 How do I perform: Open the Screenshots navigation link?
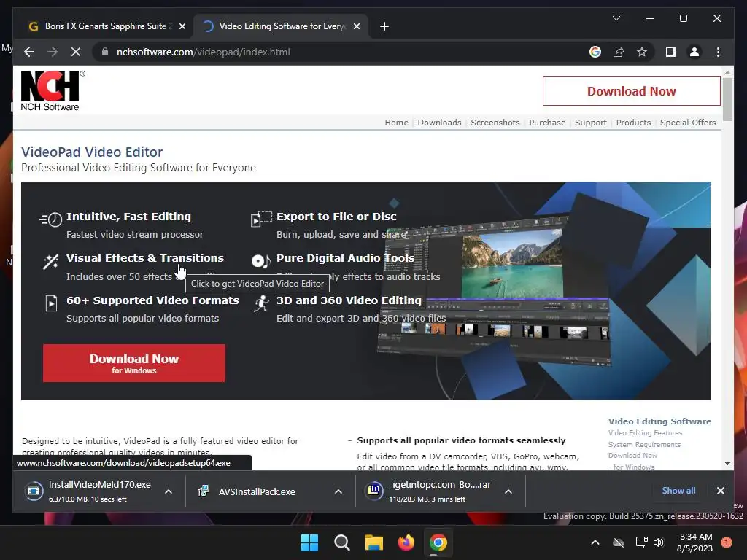tap(495, 122)
